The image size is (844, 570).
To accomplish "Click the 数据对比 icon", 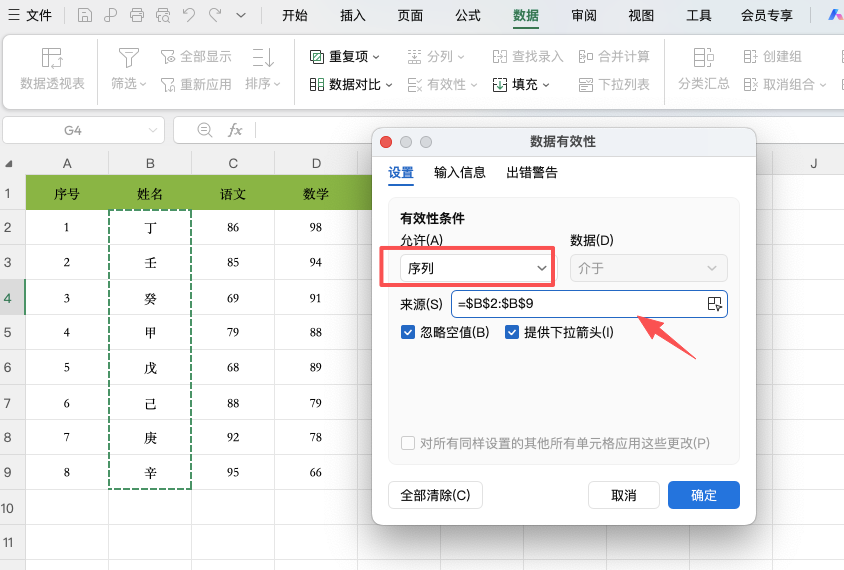I will tap(316, 85).
